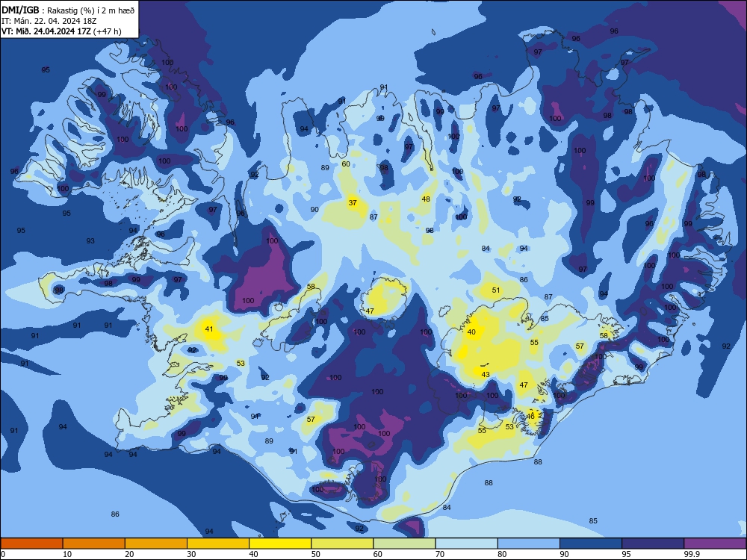Click the '(+47 h)' forecast offset text
Viewport: 747px width, 560px height.
tap(107, 31)
